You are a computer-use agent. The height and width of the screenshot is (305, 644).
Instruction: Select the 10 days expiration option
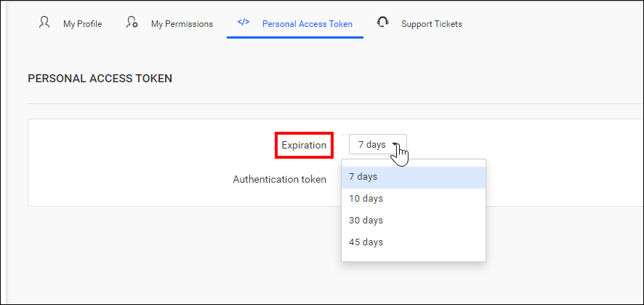pyautogui.click(x=414, y=199)
